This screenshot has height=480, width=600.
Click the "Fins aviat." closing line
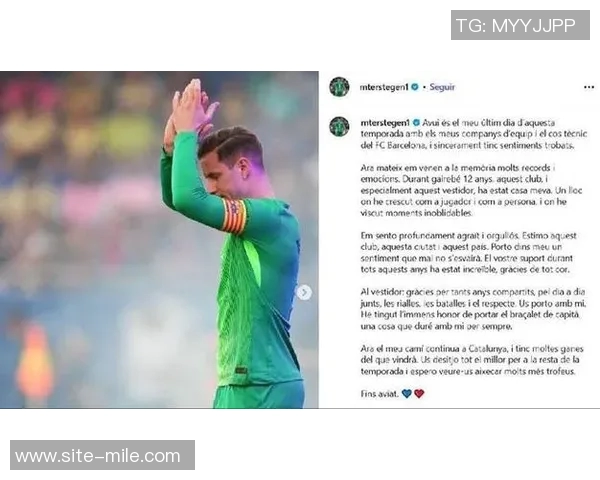coord(380,394)
